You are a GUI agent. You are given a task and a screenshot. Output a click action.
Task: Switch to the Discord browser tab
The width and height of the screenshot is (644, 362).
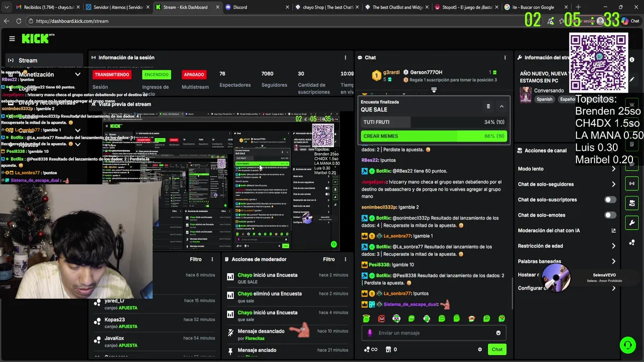pos(257,7)
